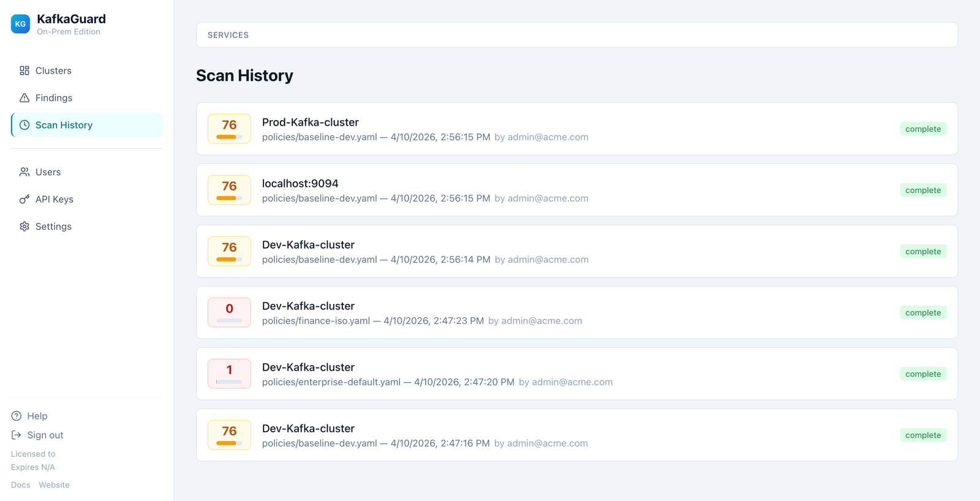
Task: Click the Help question mark icon
Action: click(x=17, y=416)
